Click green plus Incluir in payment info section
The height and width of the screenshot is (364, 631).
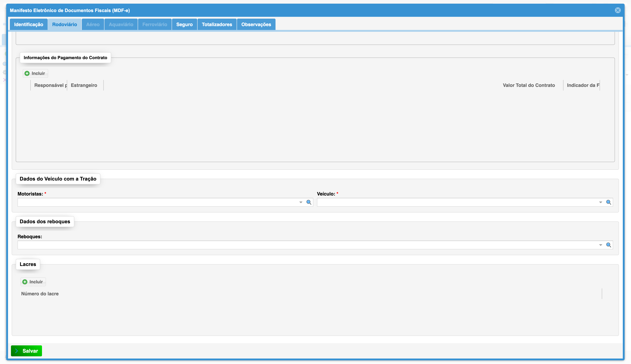click(35, 73)
